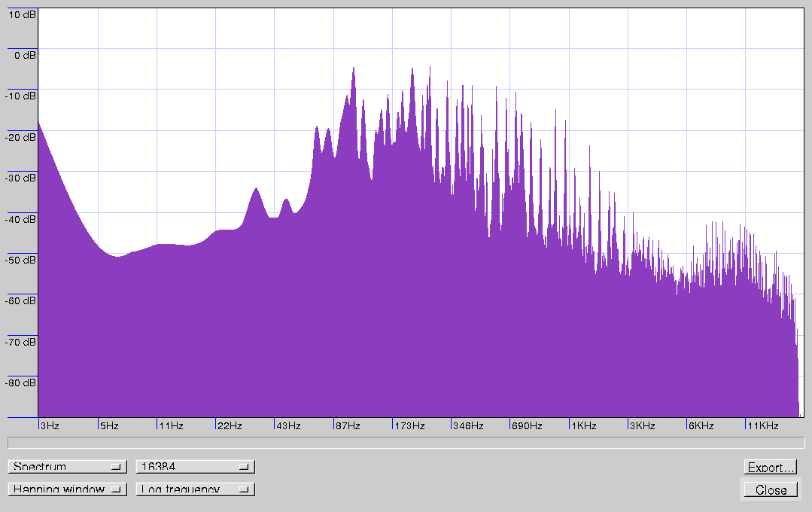The height and width of the screenshot is (512, 812).
Task: Open the Spectrum algorithm dropdown
Action: (67, 467)
